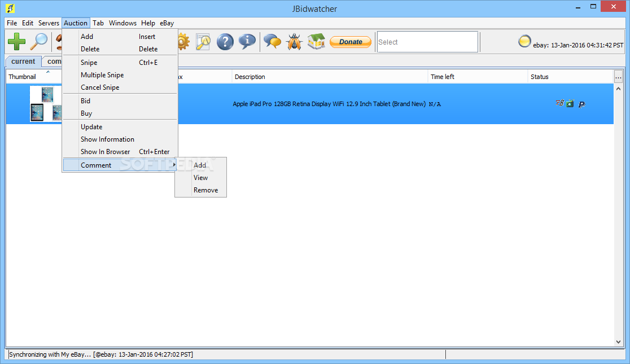Choose Multiple Snipe menu item
This screenshot has width=630, height=364.
pyautogui.click(x=120, y=75)
